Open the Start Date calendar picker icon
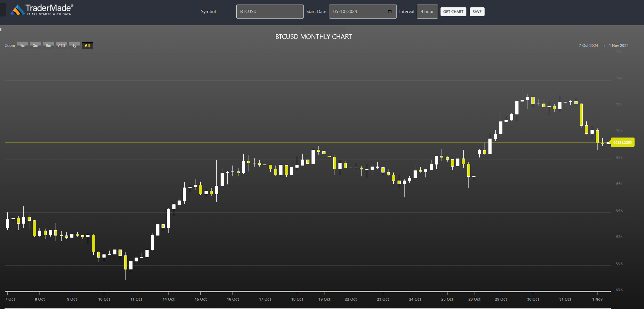This screenshot has width=644, height=309. (x=390, y=12)
